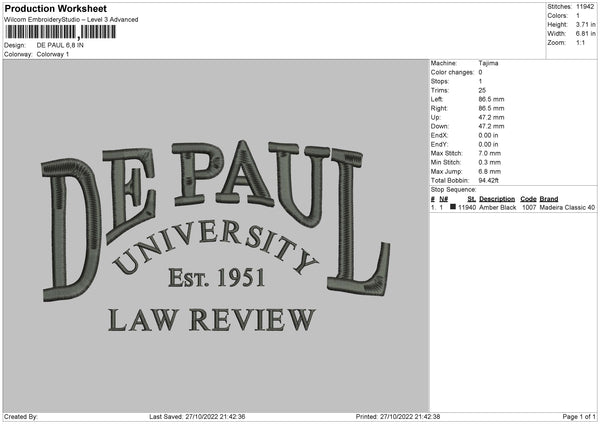Click the Madeira Classic 40 brand text

(x=567, y=207)
